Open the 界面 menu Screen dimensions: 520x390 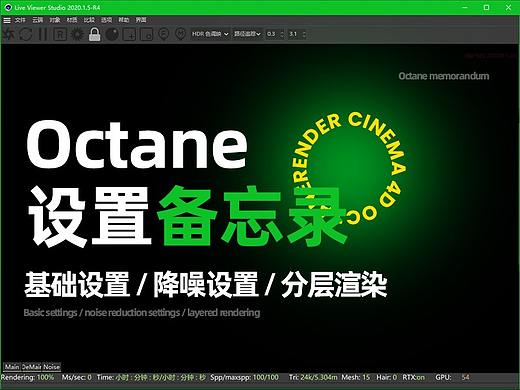(141, 20)
